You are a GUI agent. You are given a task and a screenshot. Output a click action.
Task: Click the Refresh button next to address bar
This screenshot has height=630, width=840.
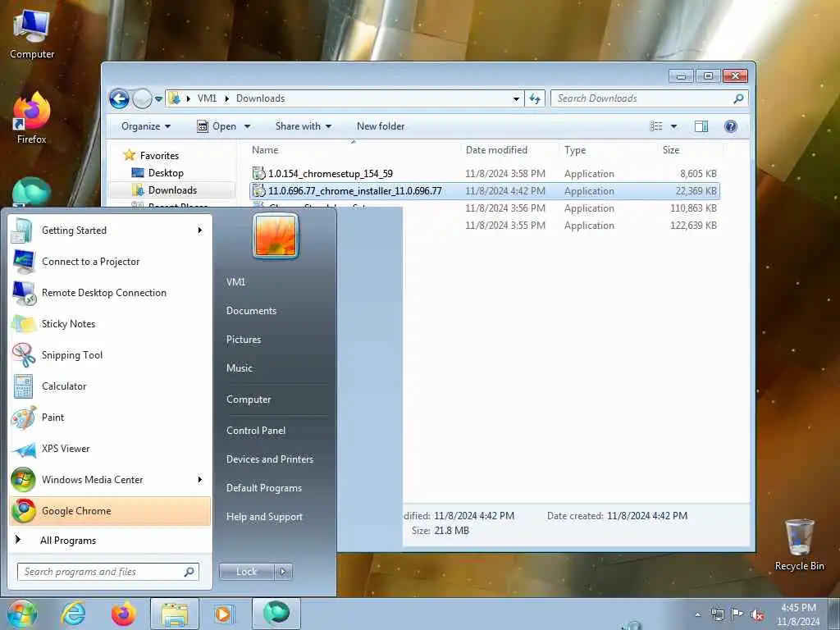coord(535,98)
